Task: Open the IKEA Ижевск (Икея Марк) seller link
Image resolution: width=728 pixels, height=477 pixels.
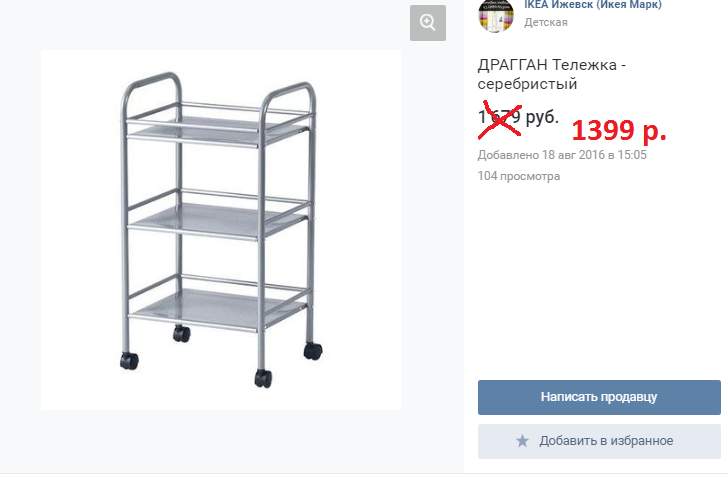Action: click(x=593, y=5)
